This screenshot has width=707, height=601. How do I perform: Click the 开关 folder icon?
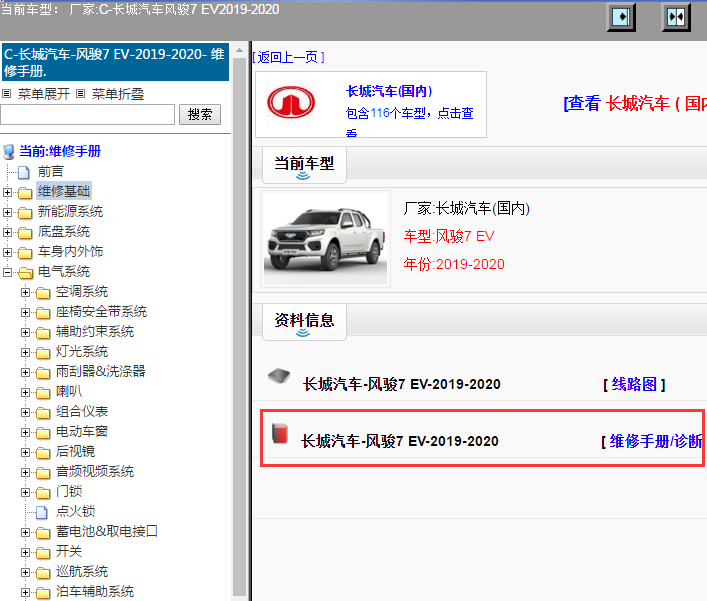43,552
